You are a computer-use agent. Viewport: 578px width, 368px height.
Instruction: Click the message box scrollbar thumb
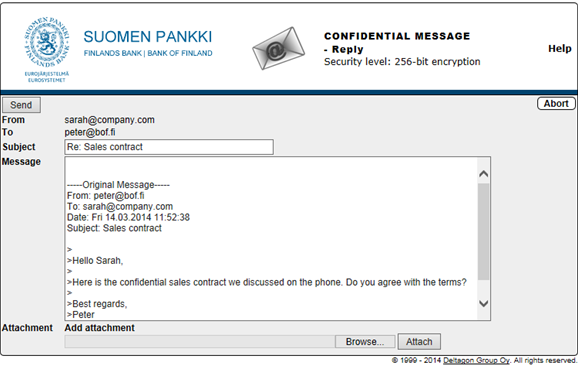(x=484, y=232)
